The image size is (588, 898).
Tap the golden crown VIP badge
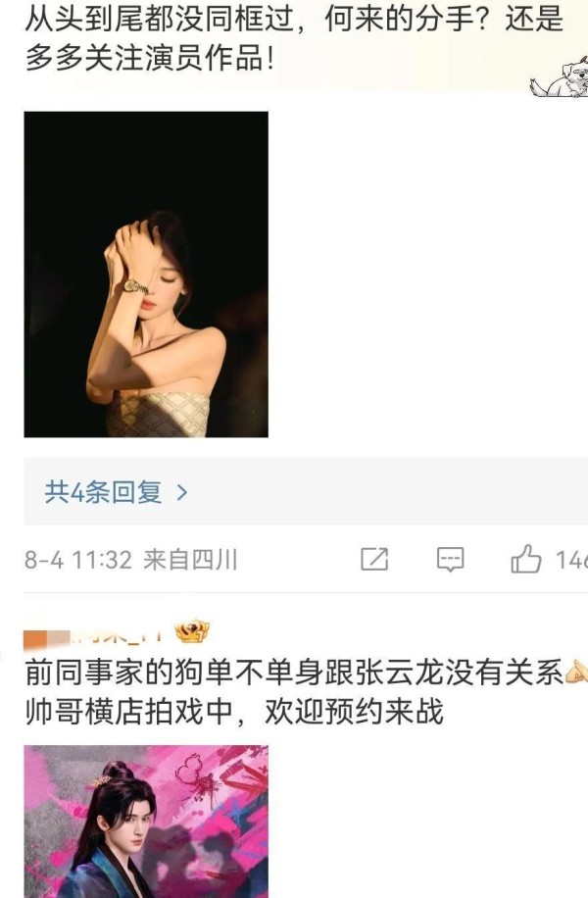click(192, 632)
